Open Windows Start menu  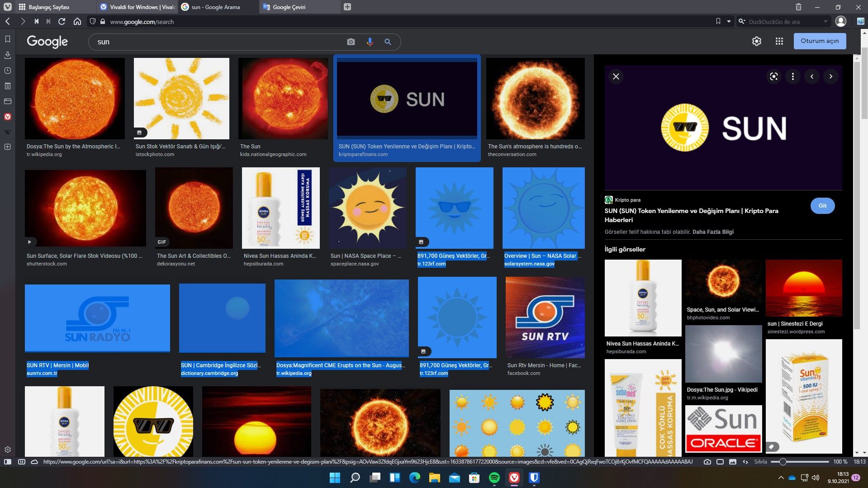[335, 478]
